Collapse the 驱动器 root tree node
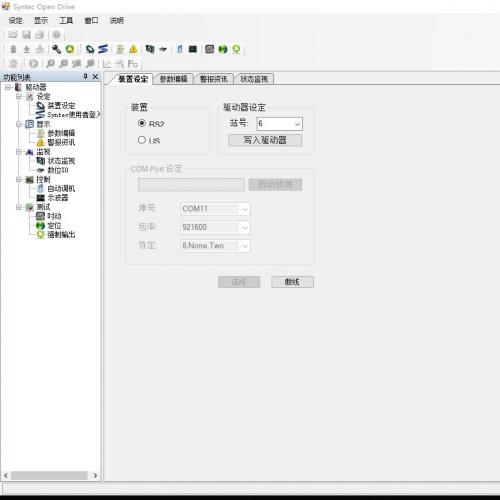The image size is (500, 500). click(8, 87)
